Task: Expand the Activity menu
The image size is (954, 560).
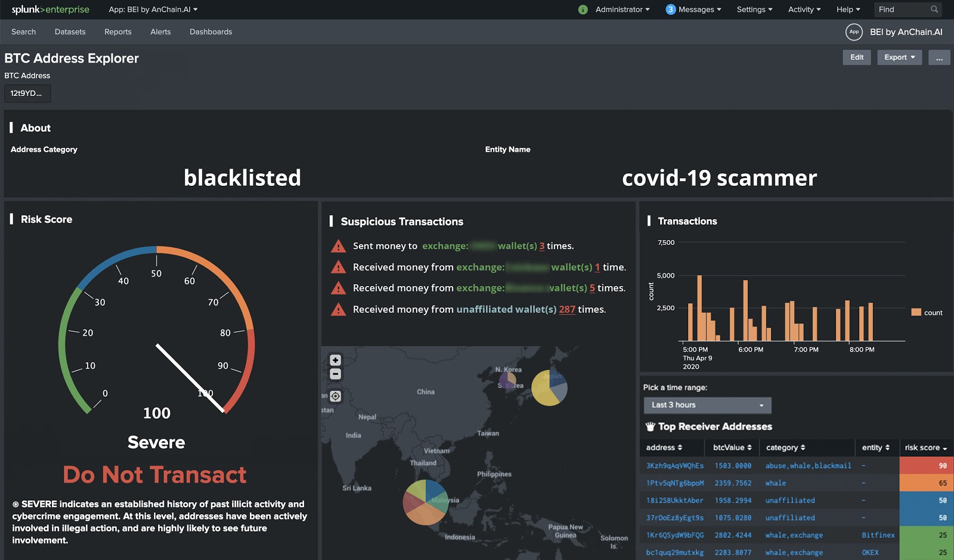Action: pyautogui.click(x=804, y=10)
